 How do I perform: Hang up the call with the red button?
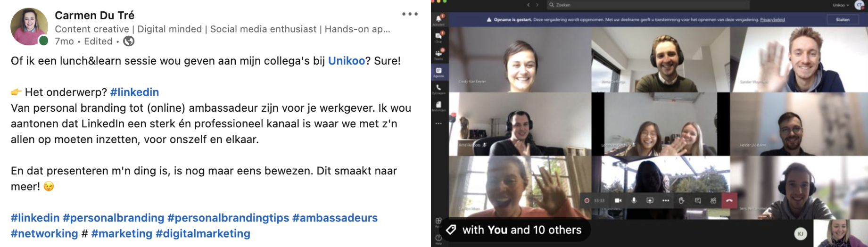[x=729, y=200]
